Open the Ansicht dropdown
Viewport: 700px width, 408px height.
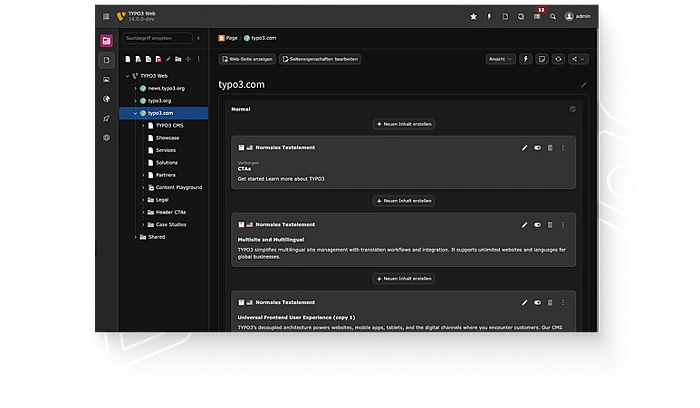(x=500, y=59)
